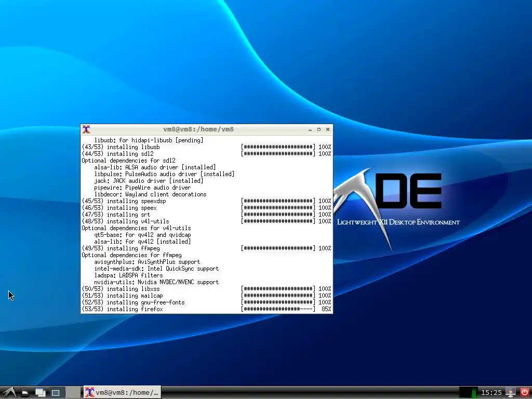Click the vm8@vm8:/home/vm8 window title
Image resolution: width=532 pixels, height=399 pixels.
(198, 129)
